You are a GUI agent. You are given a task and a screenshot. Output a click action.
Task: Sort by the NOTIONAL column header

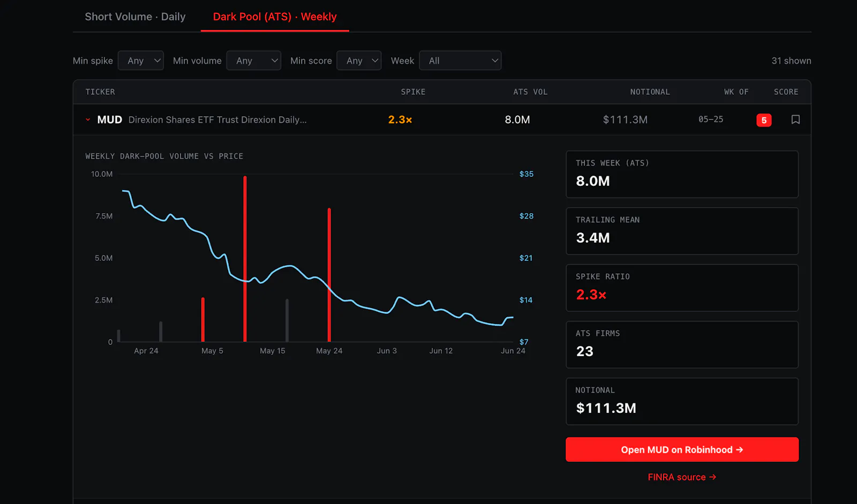click(x=650, y=92)
